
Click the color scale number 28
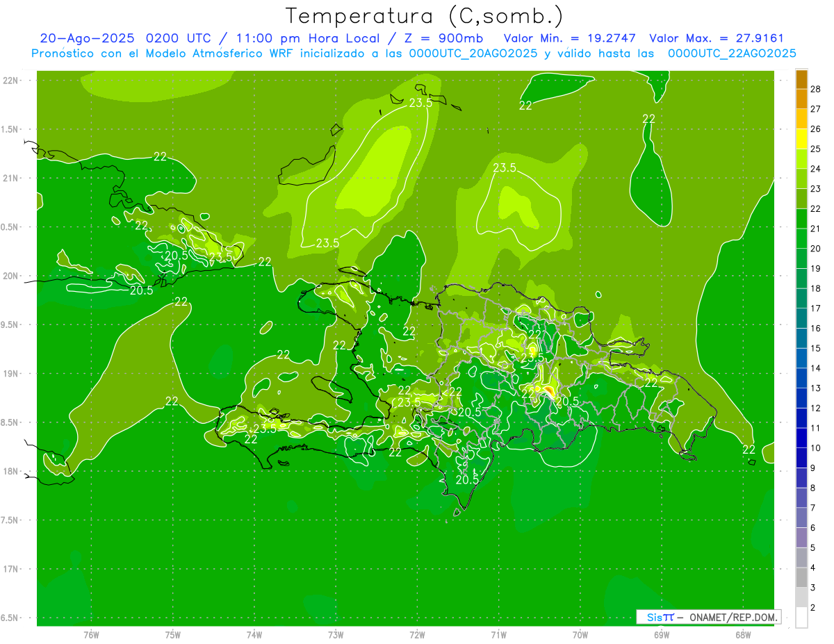tap(815, 89)
